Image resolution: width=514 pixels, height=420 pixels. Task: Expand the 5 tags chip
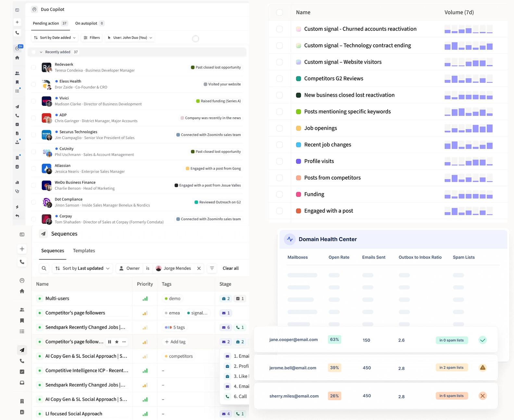tap(175, 327)
